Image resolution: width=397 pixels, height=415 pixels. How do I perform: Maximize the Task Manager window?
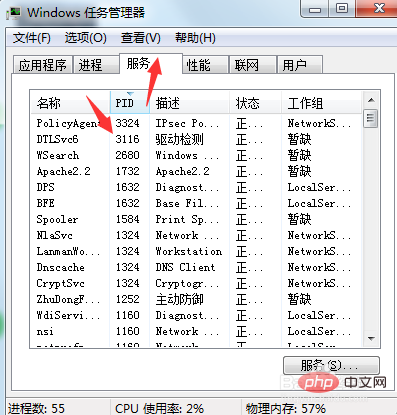tap(342, 9)
